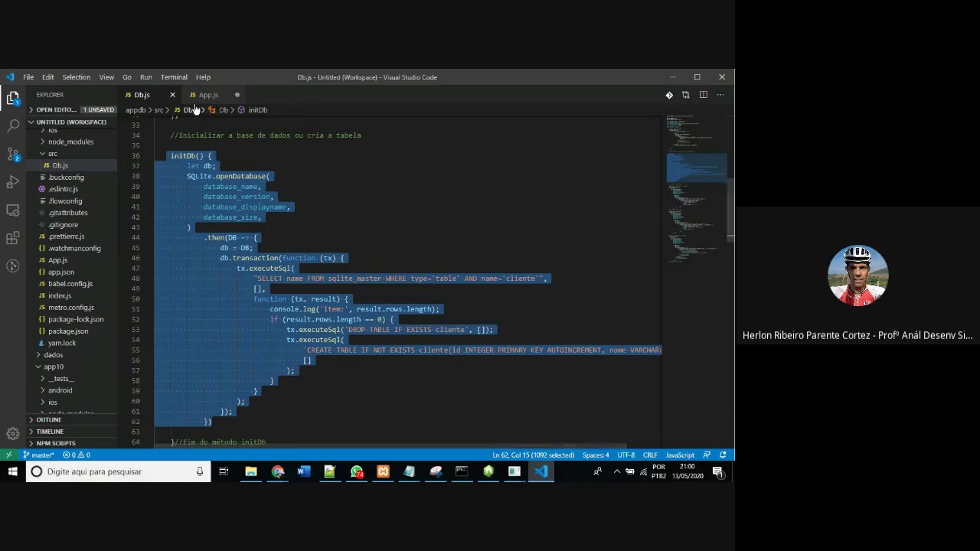The image size is (980, 551).
Task: Open Source Control view icon
Action: point(13,154)
